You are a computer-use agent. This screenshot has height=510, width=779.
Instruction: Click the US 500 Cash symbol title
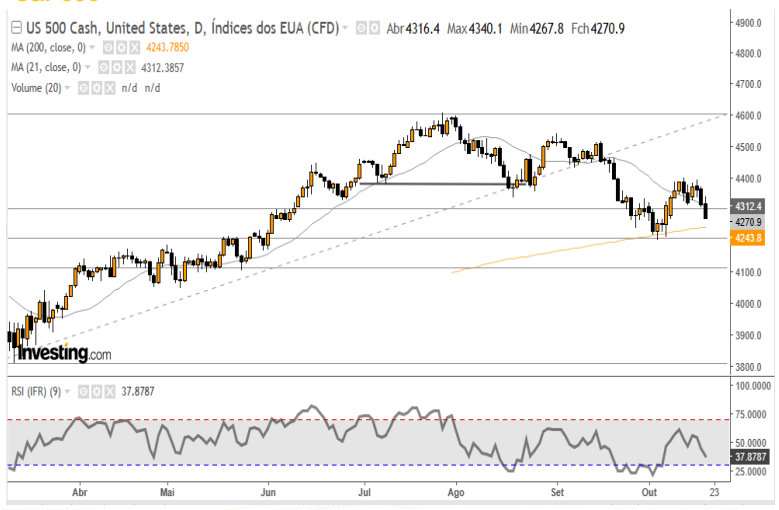tap(62, 27)
